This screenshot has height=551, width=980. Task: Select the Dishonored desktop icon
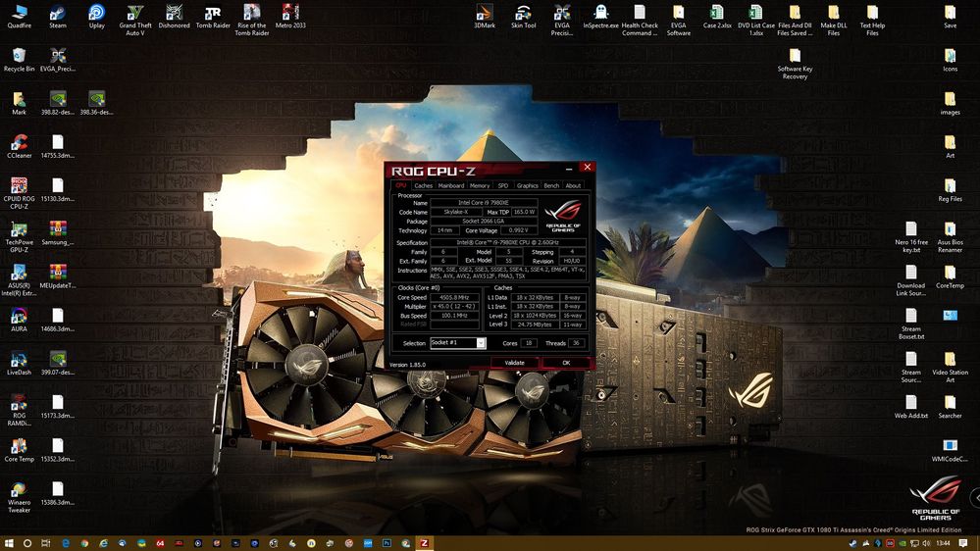coord(174,17)
